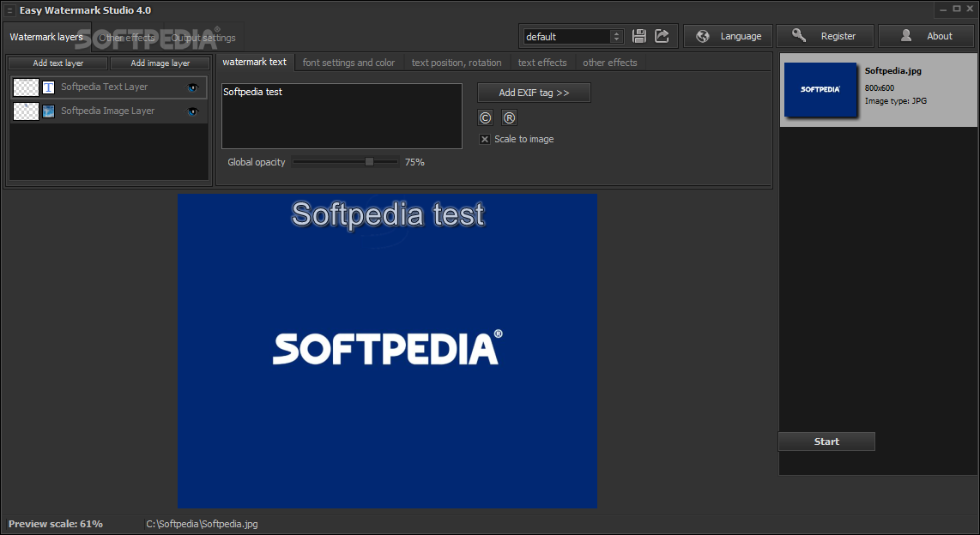This screenshot has width=980, height=535.
Task: Hide the Softpedia Text Layer via eye icon
Action: [x=193, y=87]
